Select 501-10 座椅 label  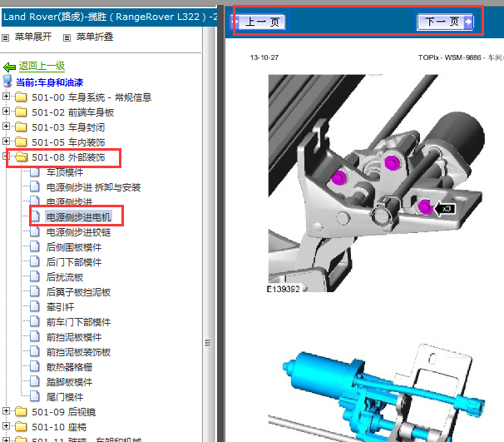pos(59,428)
